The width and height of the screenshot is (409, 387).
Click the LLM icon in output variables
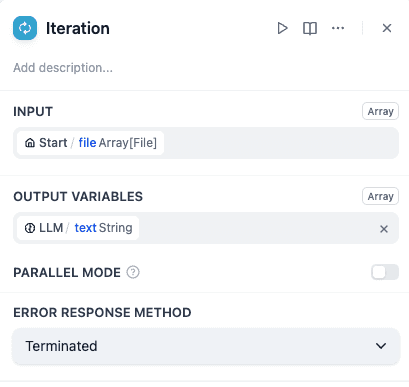click(x=30, y=228)
